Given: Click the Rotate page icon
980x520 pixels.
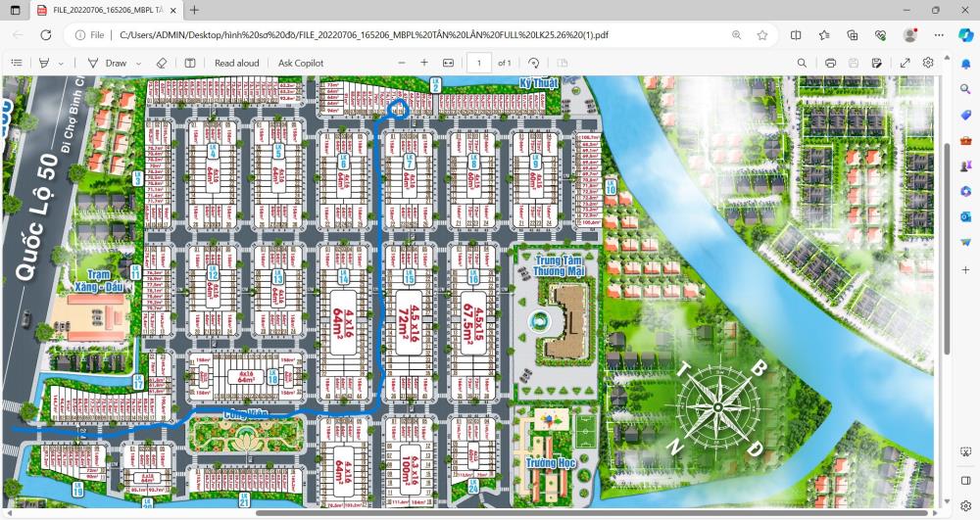Looking at the screenshot, I should pyautogui.click(x=534, y=63).
